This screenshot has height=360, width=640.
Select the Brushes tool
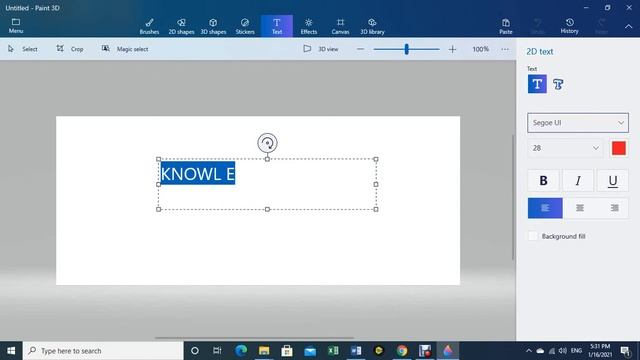(149, 26)
